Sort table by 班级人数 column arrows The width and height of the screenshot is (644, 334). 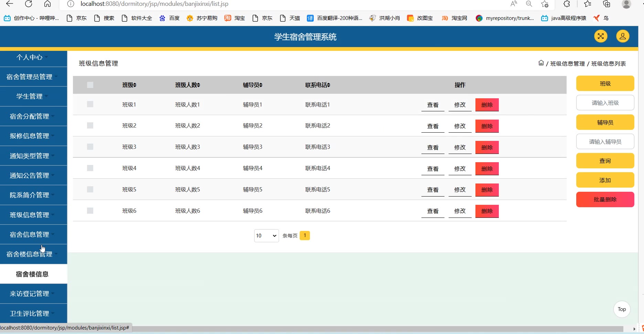pyautogui.click(x=198, y=85)
